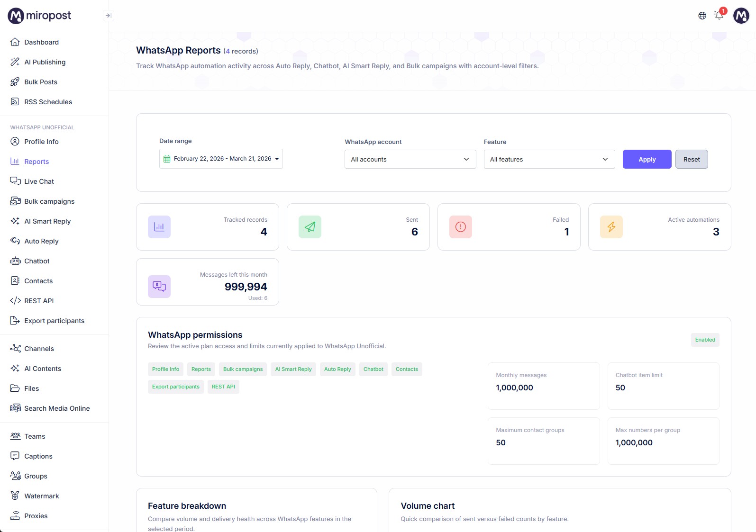
Task: Click the AI Smart Reply permission tag
Action: pyautogui.click(x=293, y=369)
